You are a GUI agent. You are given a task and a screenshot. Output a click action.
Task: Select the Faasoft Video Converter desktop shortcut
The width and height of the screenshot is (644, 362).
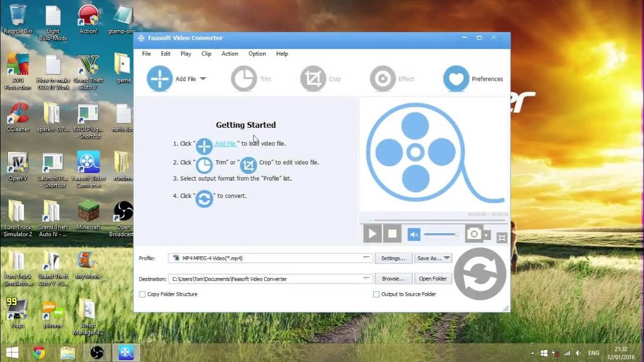click(89, 169)
